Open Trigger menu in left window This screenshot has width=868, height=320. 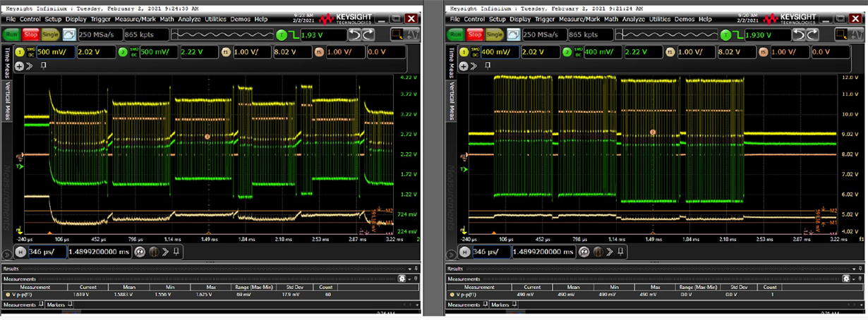coord(101,19)
